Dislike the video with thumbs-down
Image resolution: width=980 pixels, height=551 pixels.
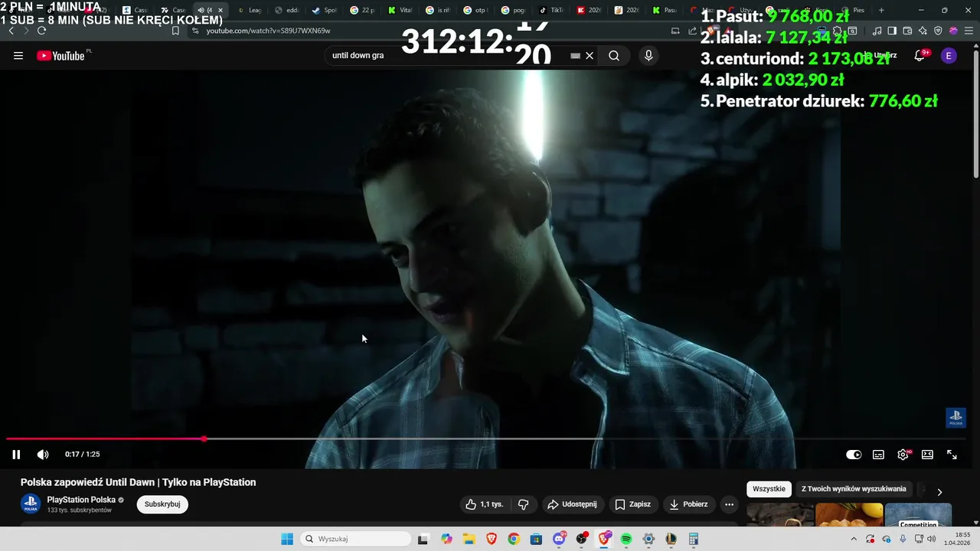point(524,504)
